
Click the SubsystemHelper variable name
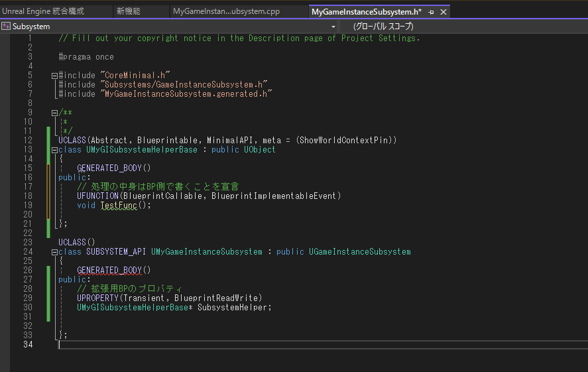point(232,308)
